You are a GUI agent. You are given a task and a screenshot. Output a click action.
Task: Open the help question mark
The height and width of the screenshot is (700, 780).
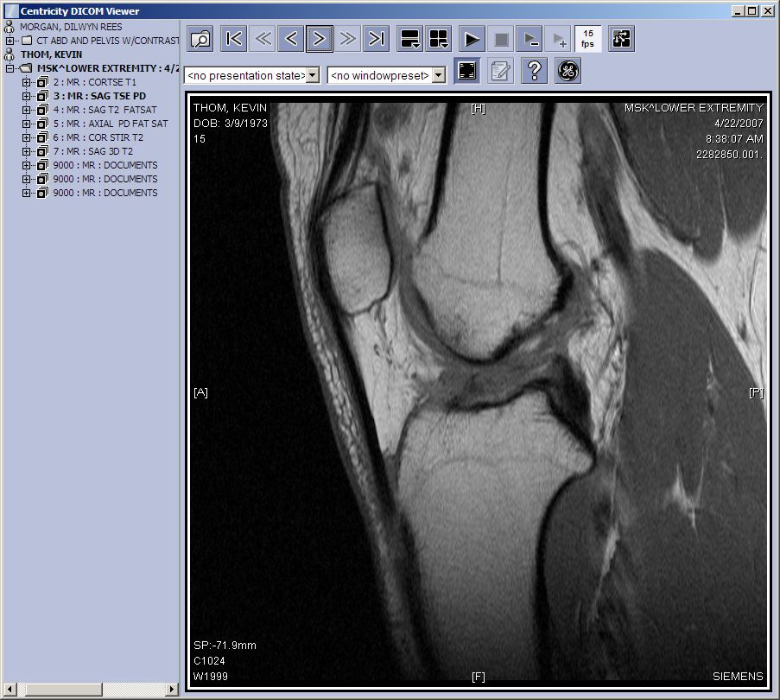tap(535, 71)
